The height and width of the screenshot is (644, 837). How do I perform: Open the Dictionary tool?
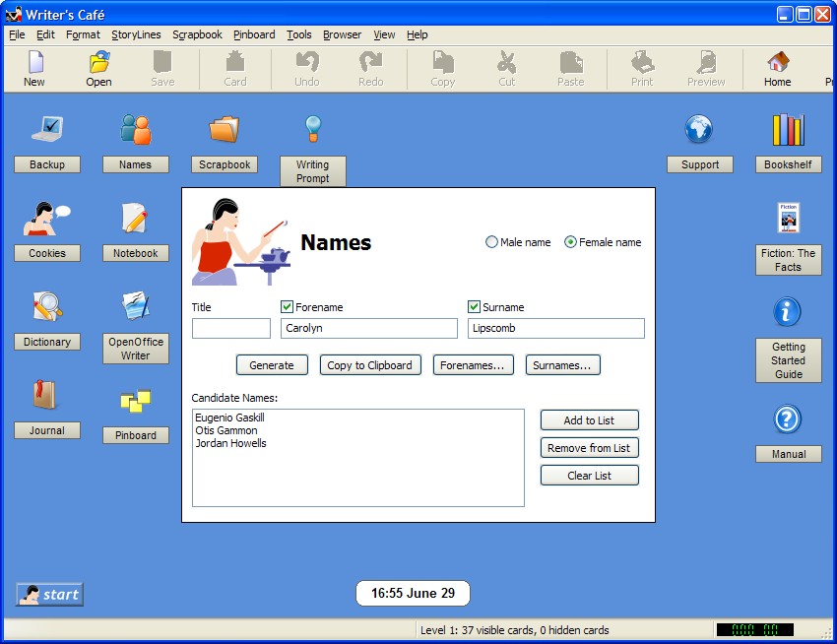47,315
